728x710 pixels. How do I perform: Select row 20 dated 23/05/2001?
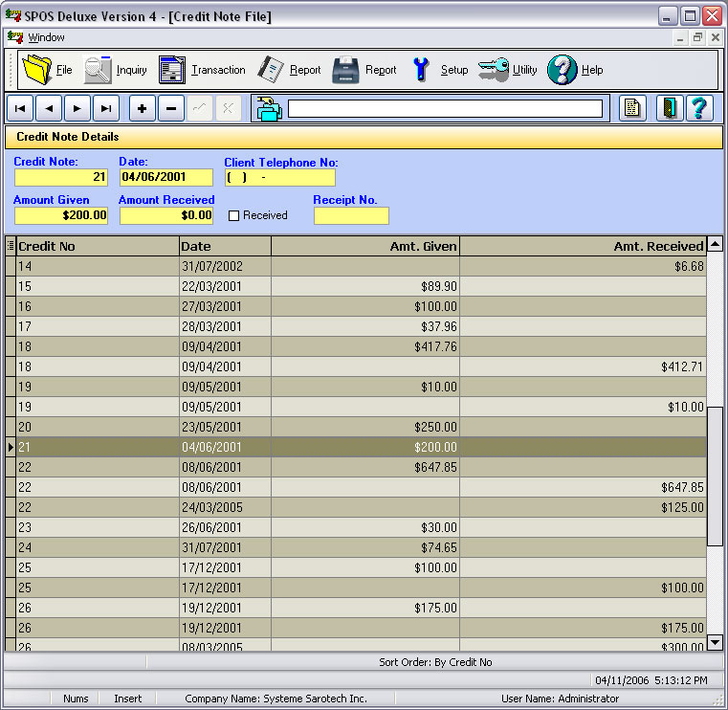tap(357, 427)
